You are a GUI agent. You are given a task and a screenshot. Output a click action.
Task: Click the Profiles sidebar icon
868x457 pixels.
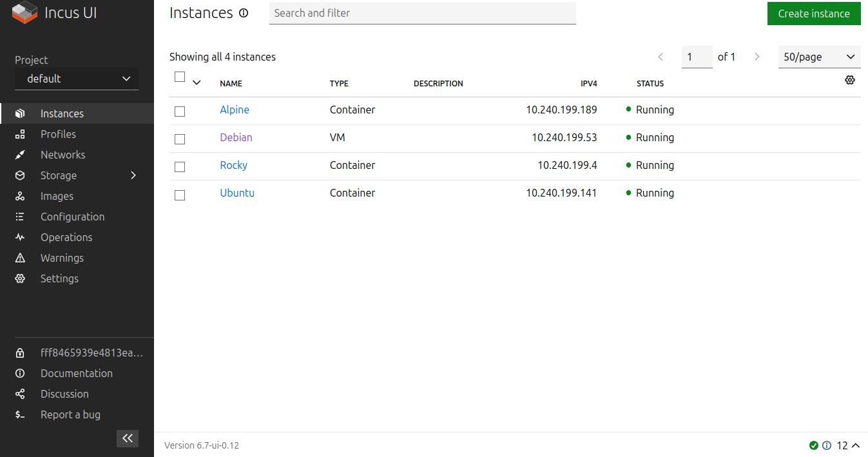pyautogui.click(x=20, y=134)
